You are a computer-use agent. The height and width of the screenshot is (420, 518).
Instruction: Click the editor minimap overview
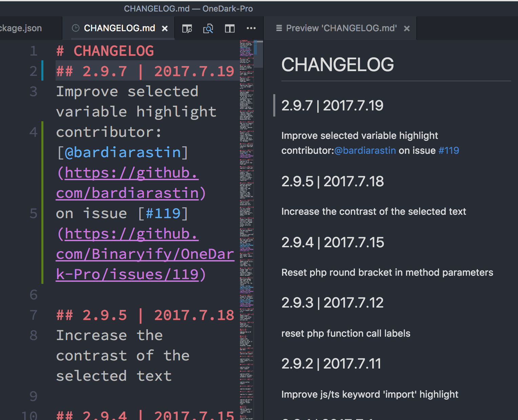246,230
